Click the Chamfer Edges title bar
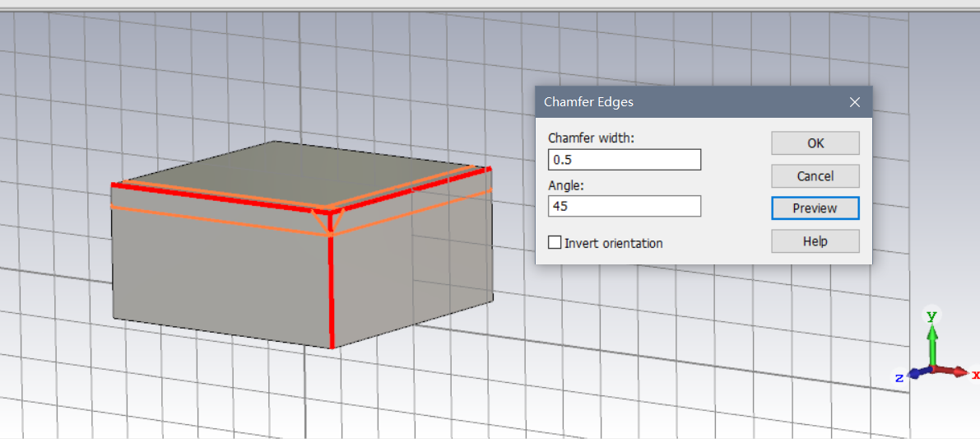 704,102
